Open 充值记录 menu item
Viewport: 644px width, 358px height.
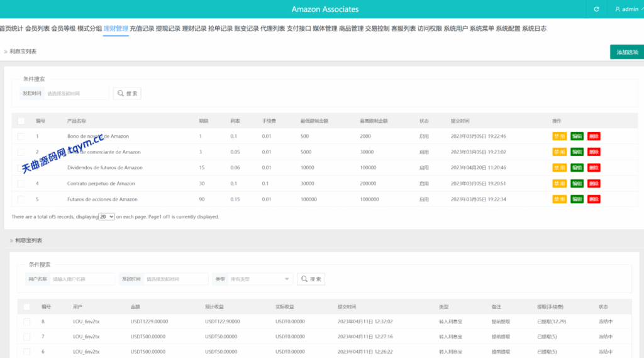(142, 28)
